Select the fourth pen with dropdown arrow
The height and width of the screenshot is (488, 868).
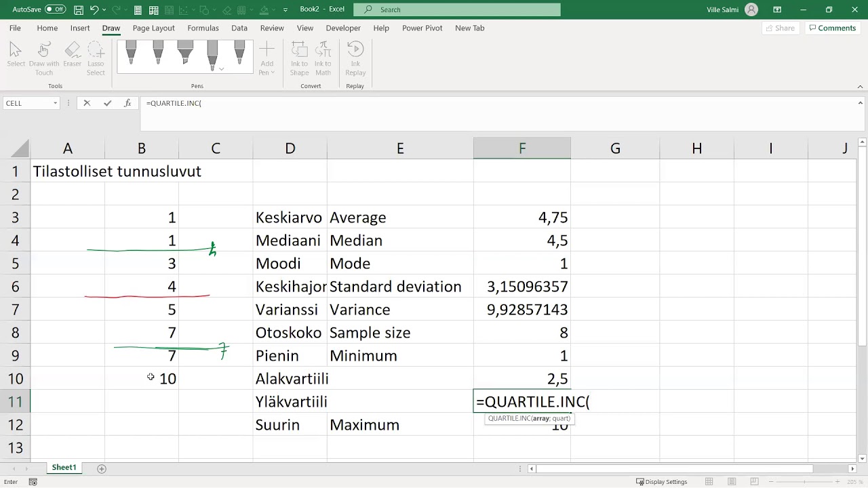pos(212,55)
